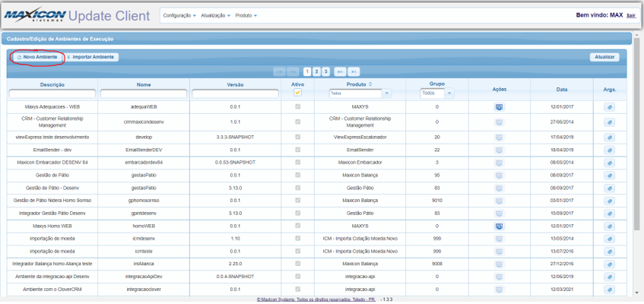Open the Args tag icon for crmmaxicondesenv
The image size is (644, 304).
[610, 122]
